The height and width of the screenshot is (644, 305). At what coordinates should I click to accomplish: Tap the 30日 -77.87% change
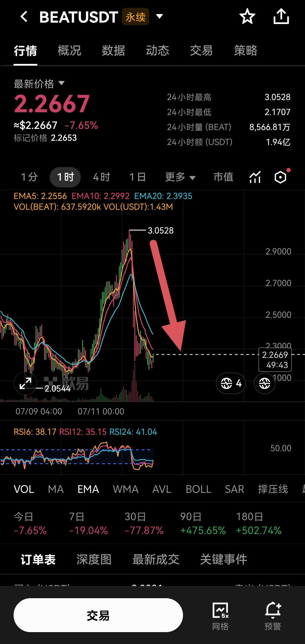pyautogui.click(x=144, y=524)
